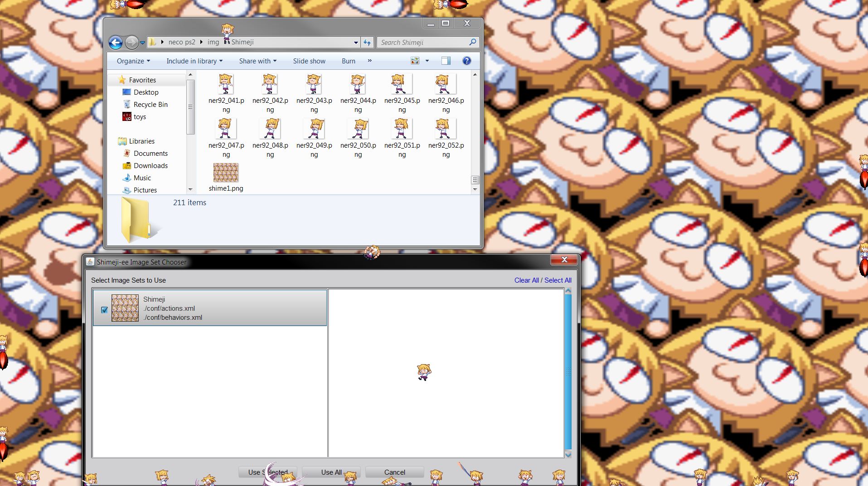Open the Pictures library
This screenshot has width=868, height=486.
pos(145,190)
